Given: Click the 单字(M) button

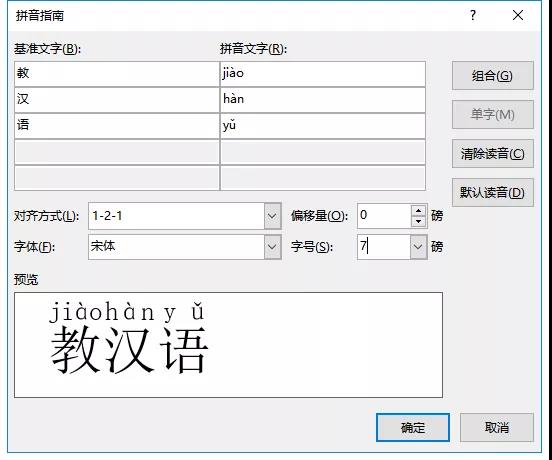Looking at the screenshot, I should pos(493,114).
